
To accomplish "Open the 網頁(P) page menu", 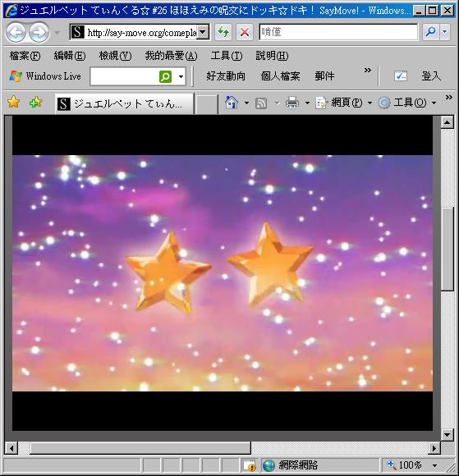I will point(343,103).
